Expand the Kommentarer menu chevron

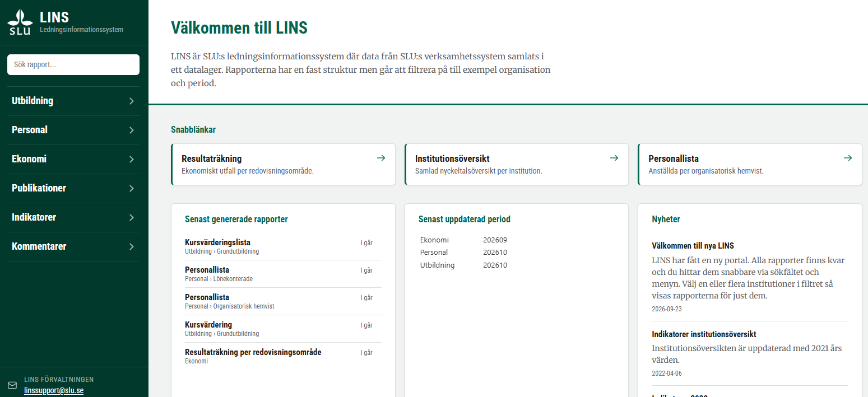pos(132,246)
